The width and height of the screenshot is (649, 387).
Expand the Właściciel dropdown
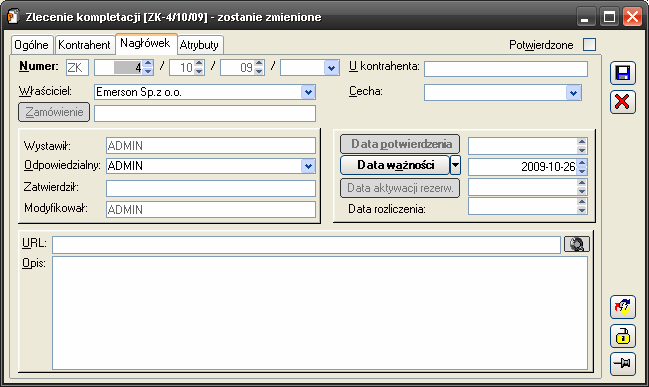[308, 92]
